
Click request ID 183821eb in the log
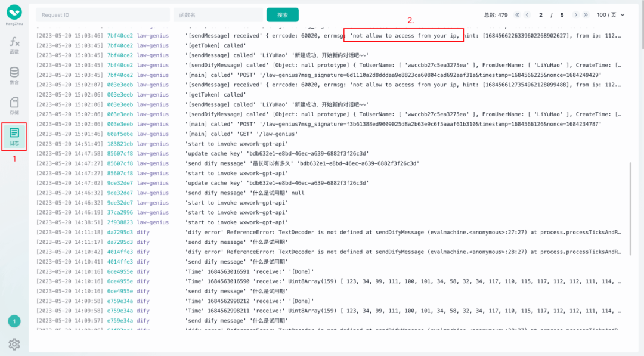click(x=120, y=144)
